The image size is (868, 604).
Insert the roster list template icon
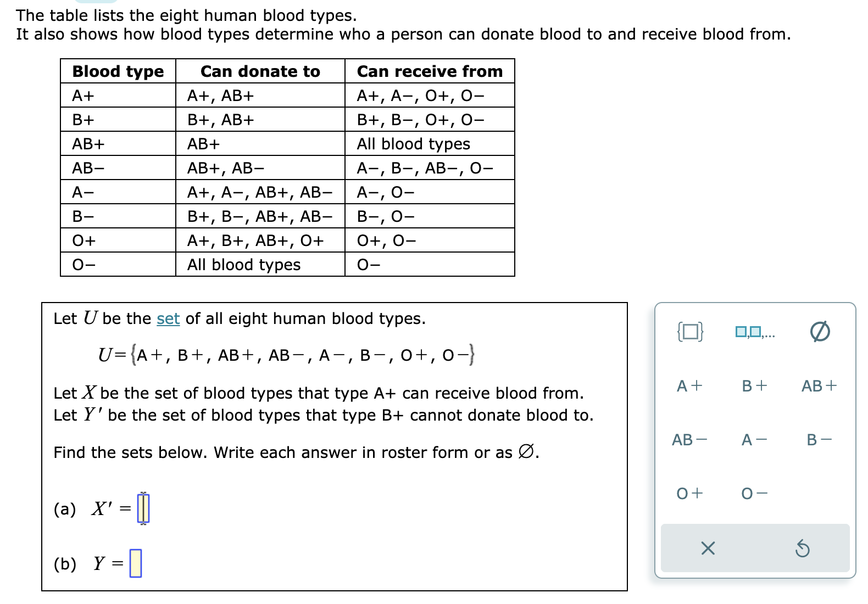pos(755,332)
